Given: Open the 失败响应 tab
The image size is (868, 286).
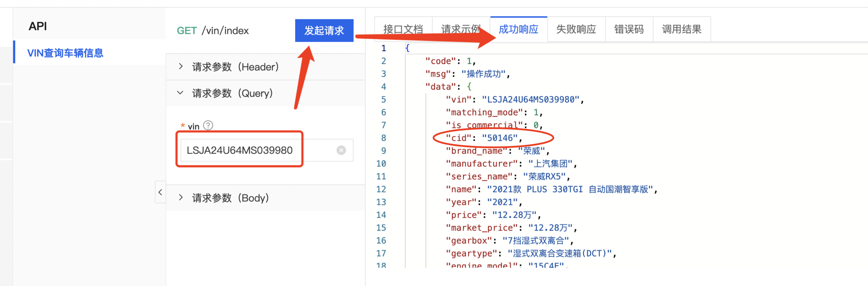Looking at the screenshot, I should [576, 29].
